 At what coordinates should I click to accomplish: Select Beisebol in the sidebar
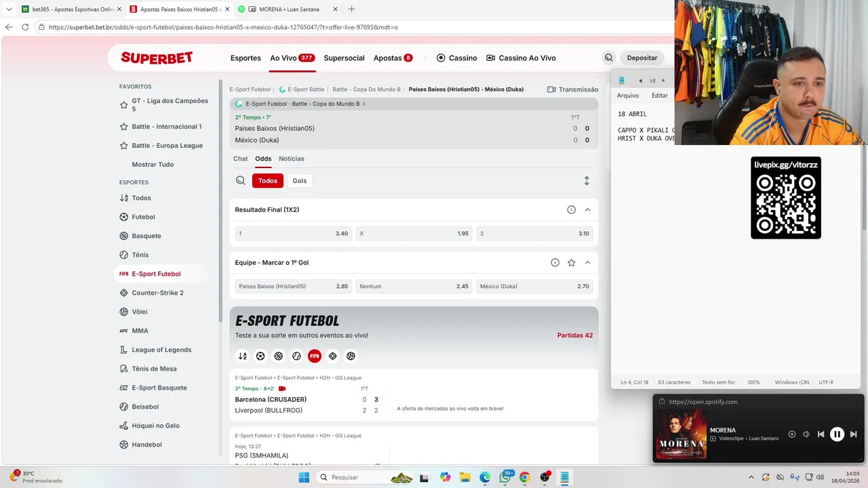pos(145,407)
